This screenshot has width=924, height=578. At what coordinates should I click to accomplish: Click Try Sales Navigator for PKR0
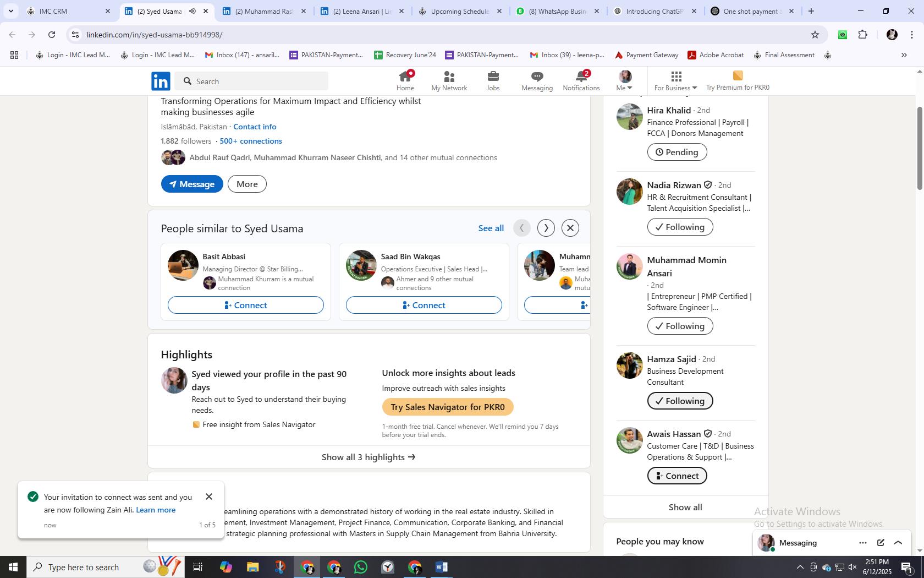click(x=448, y=407)
